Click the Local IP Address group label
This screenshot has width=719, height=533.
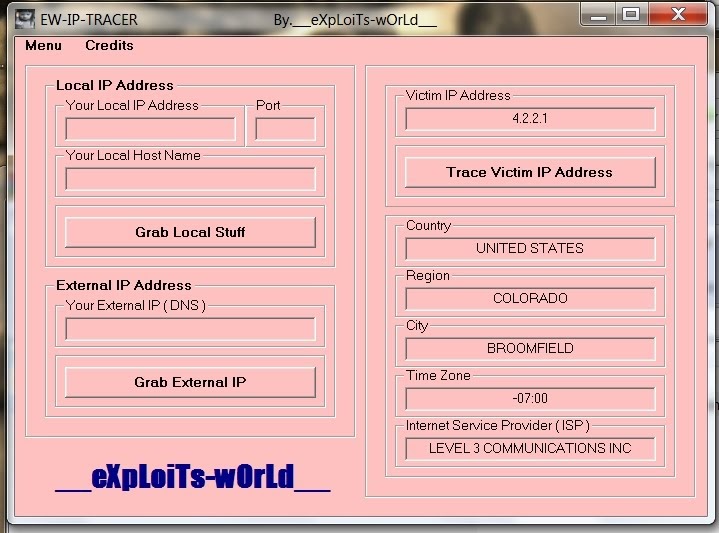pyautogui.click(x=115, y=86)
